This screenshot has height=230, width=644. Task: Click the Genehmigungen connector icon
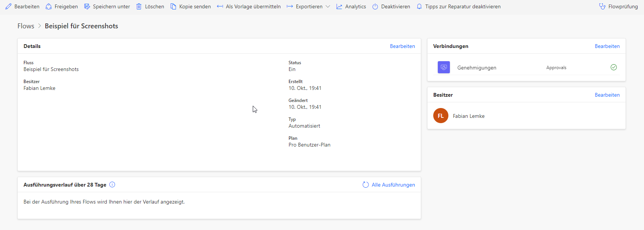click(x=443, y=67)
